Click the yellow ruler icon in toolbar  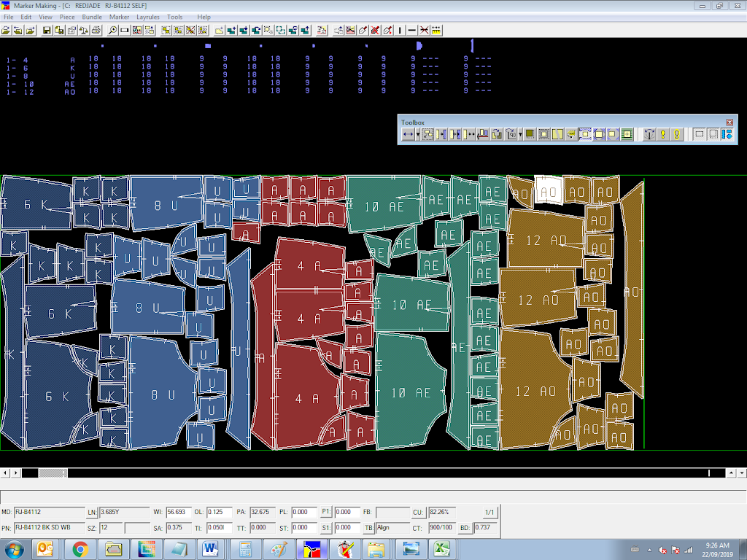coord(436,31)
